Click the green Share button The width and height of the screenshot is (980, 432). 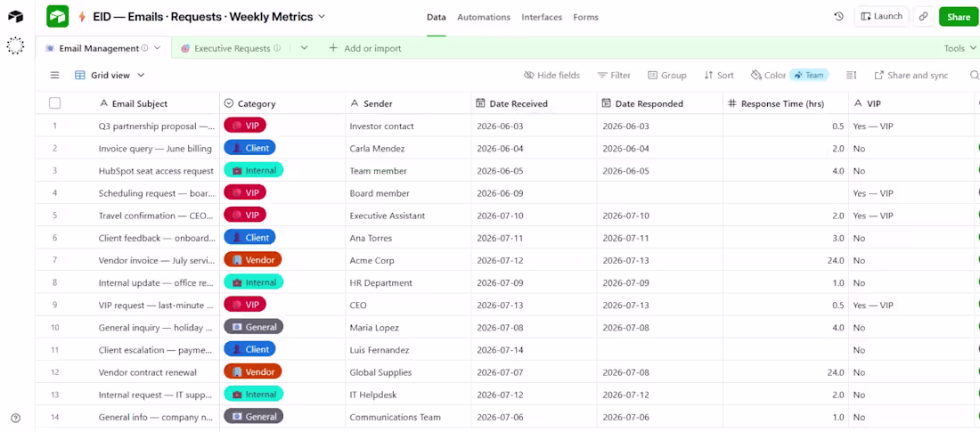pyautogui.click(x=958, y=17)
